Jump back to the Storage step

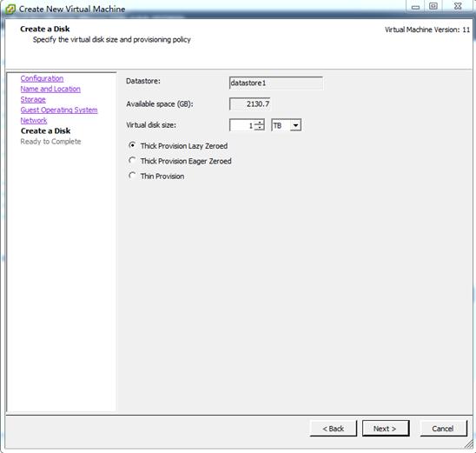[x=33, y=99]
